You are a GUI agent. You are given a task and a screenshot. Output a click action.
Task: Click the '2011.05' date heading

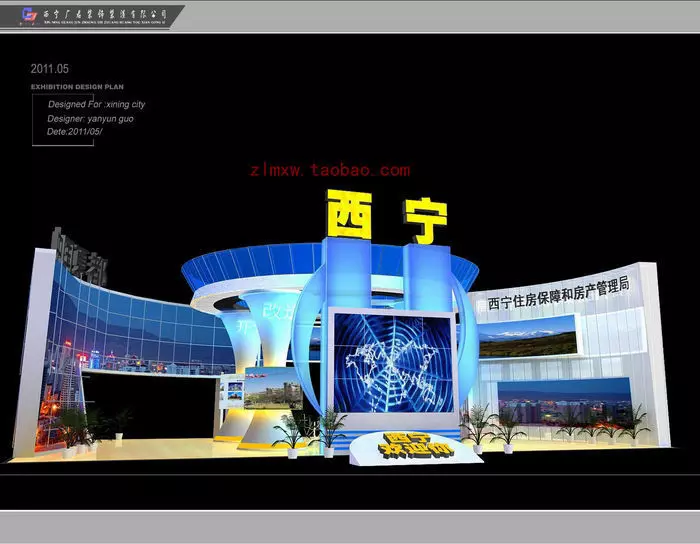50,69
